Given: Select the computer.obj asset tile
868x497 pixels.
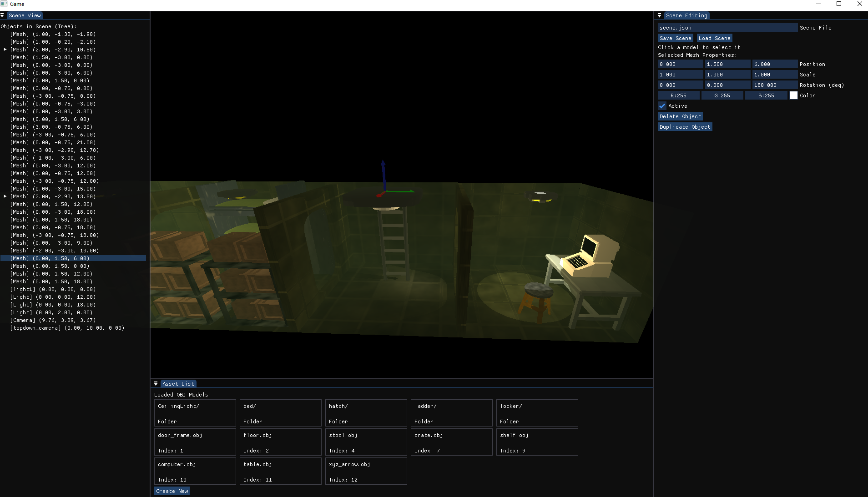Looking at the screenshot, I should [195, 471].
